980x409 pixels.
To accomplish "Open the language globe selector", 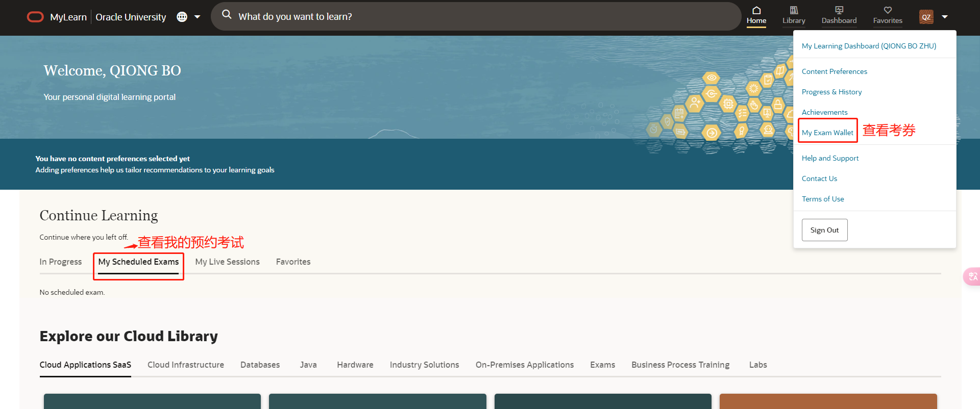I will pyautogui.click(x=182, y=17).
